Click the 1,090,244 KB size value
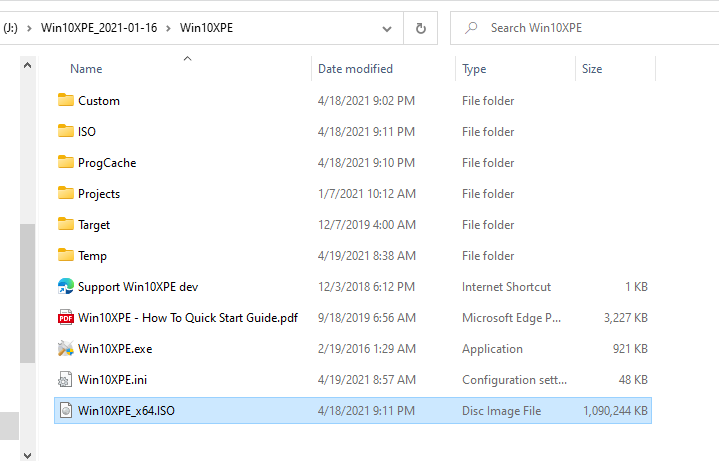Image resolution: width=719 pixels, height=461 pixels. [x=615, y=411]
